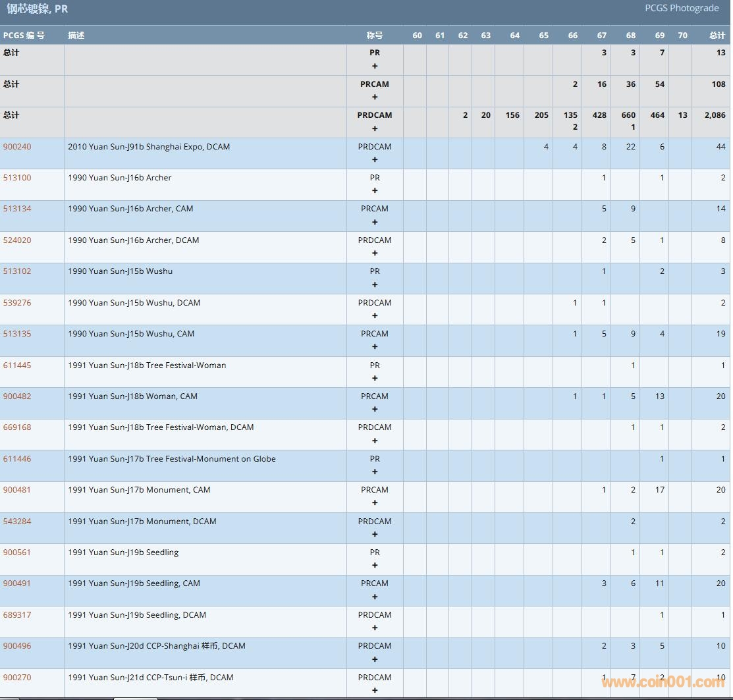This screenshot has width=733, height=700.
Task: Open PCGS number 900240 link
Action: coord(17,147)
